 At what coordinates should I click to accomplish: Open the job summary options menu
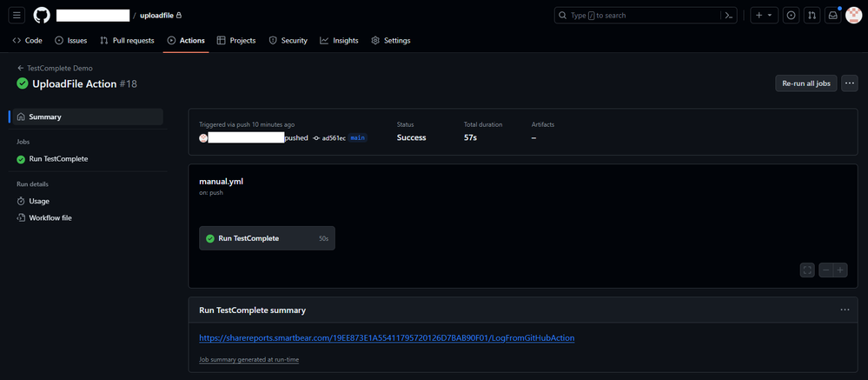pyautogui.click(x=845, y=310)
